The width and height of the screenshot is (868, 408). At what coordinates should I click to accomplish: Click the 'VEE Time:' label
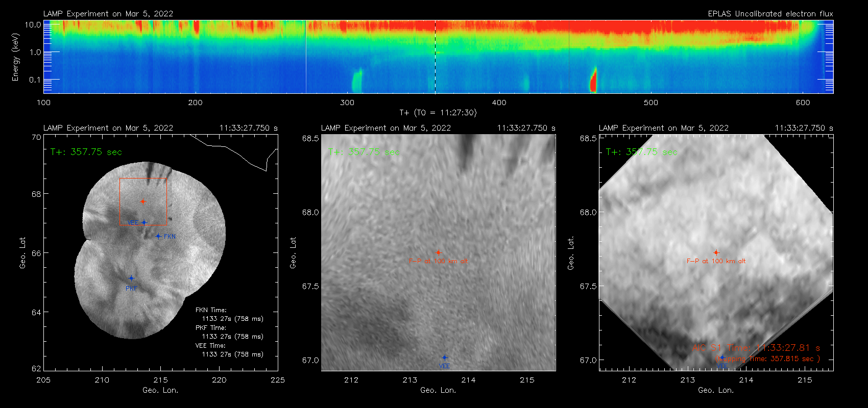coord(210,346)
